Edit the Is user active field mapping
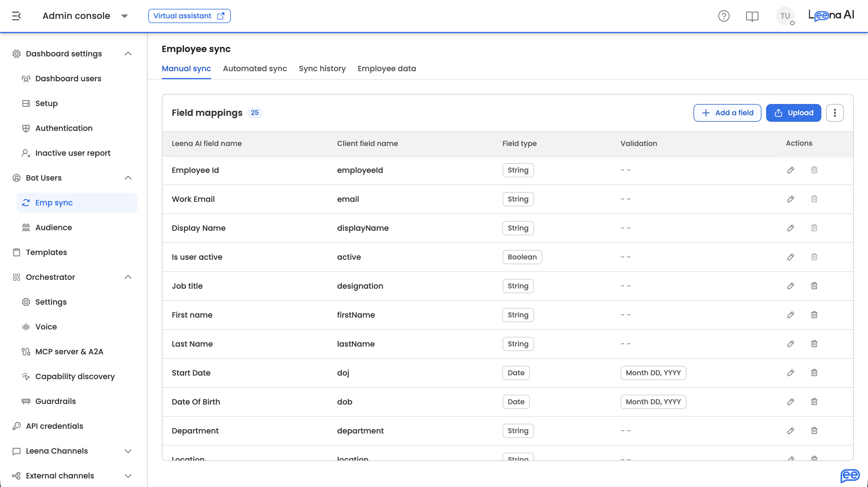The image size is (868, 487). pyautogui.click(x=791, y=257)
